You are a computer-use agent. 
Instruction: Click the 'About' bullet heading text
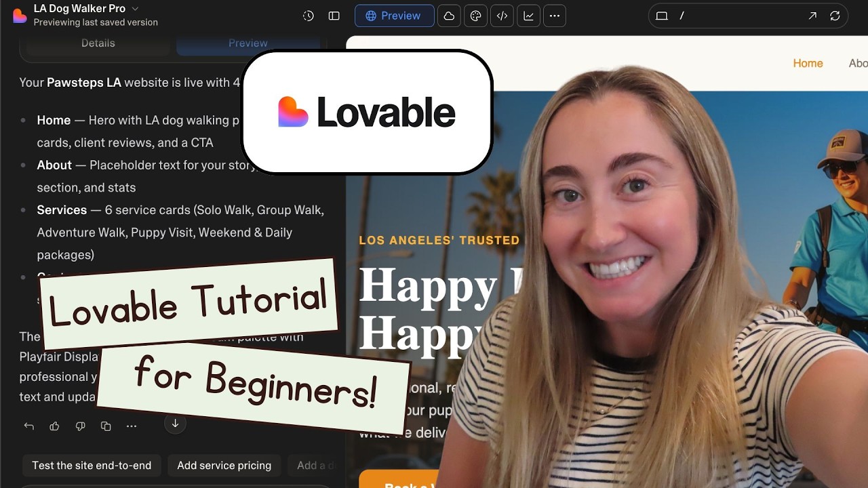[54, 165]
